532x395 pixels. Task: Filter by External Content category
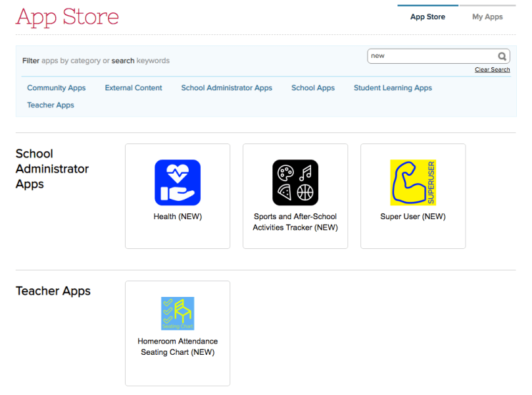133,88
